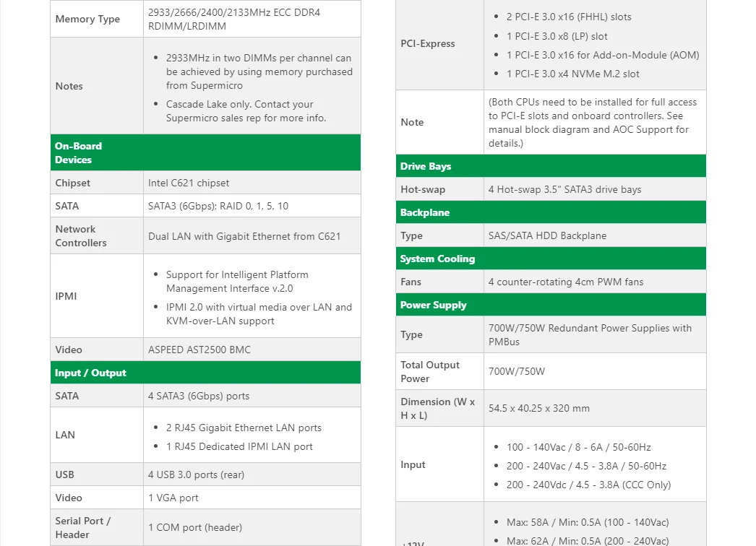Click the 'System Cooling' green header
Screen dimensions: 756x546
tap(551, 259)
